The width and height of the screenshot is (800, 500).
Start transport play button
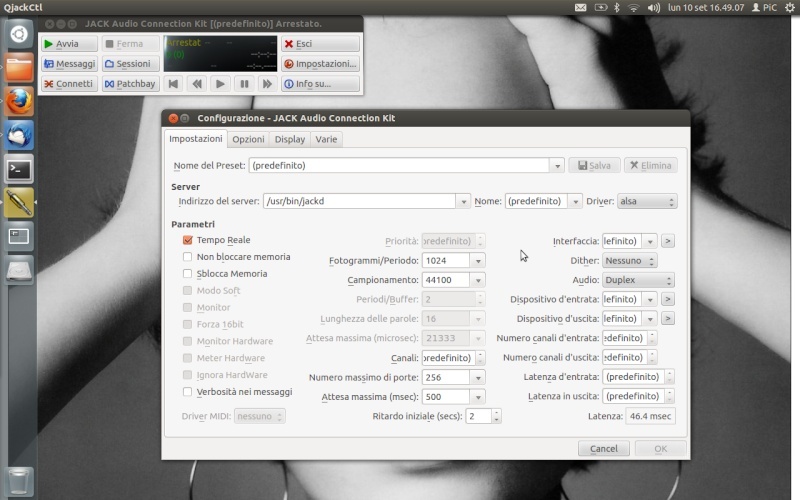[220, 84]
